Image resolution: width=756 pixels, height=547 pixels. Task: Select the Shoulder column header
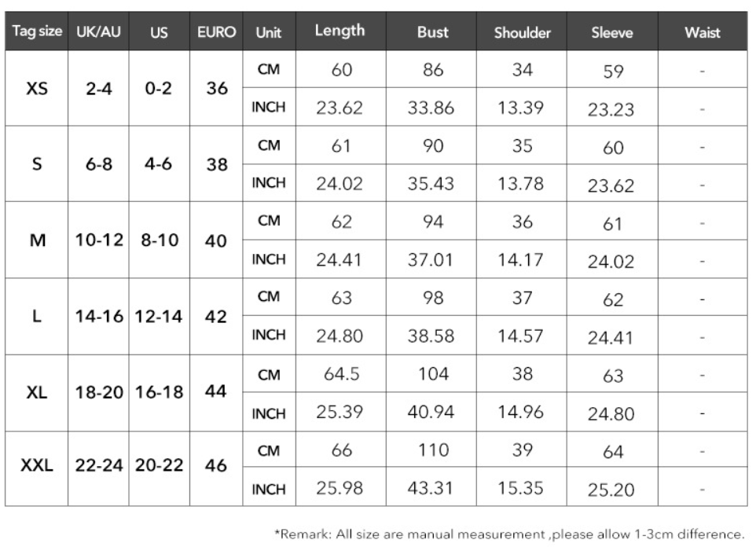coord(522,31)
